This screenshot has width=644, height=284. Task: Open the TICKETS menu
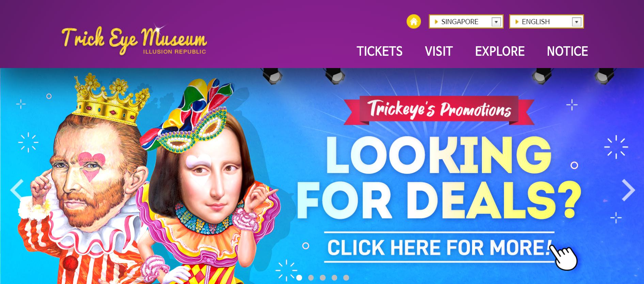point(379,51)
